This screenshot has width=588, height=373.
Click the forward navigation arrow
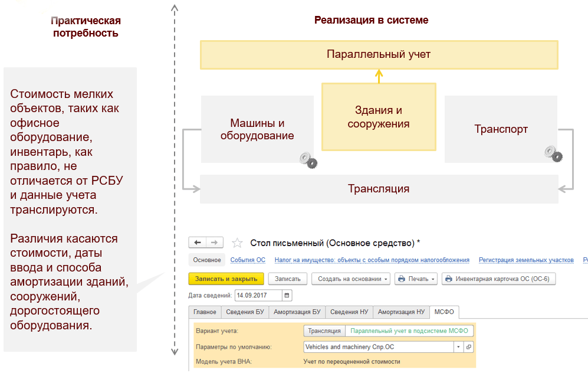(215, 243)
